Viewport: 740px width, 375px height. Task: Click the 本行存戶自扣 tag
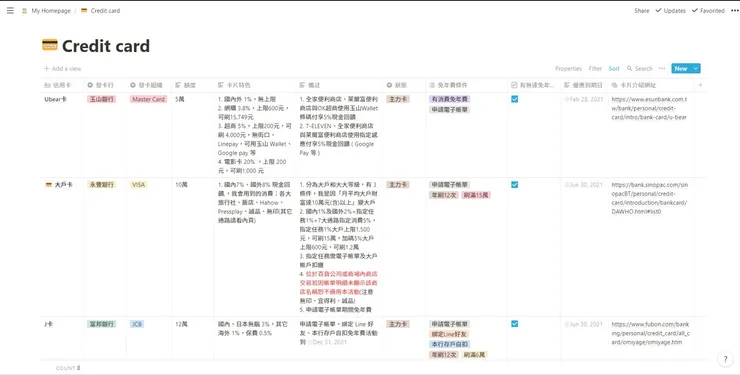point(449,344)
